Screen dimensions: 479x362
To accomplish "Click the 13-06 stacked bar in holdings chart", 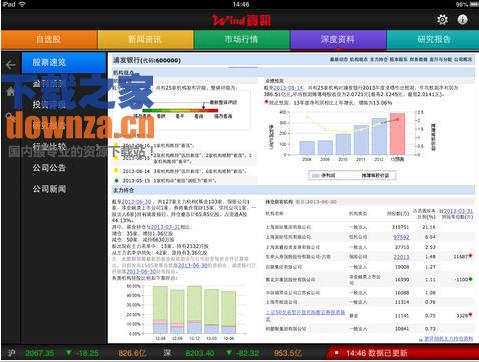I will tap(229, 312).
